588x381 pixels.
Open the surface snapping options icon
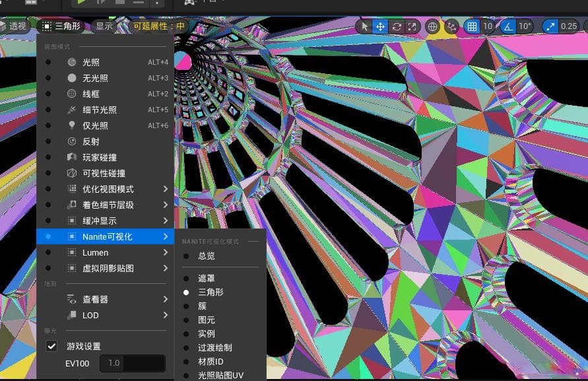click(451, 26)
